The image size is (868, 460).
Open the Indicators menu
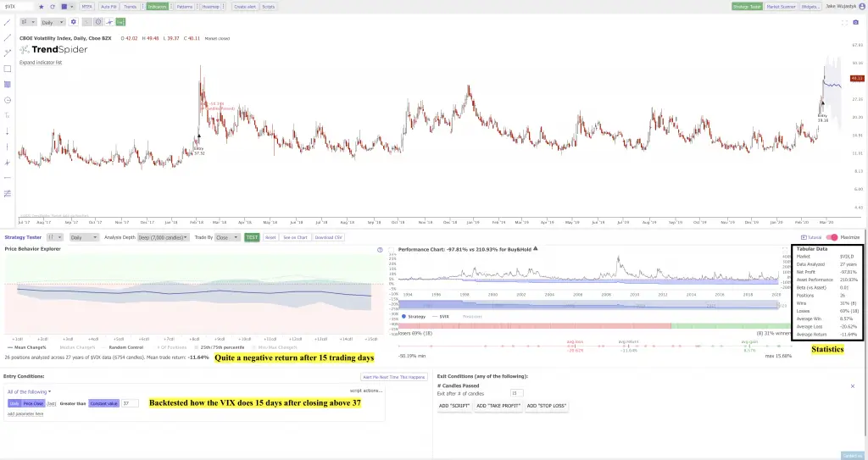157,7
